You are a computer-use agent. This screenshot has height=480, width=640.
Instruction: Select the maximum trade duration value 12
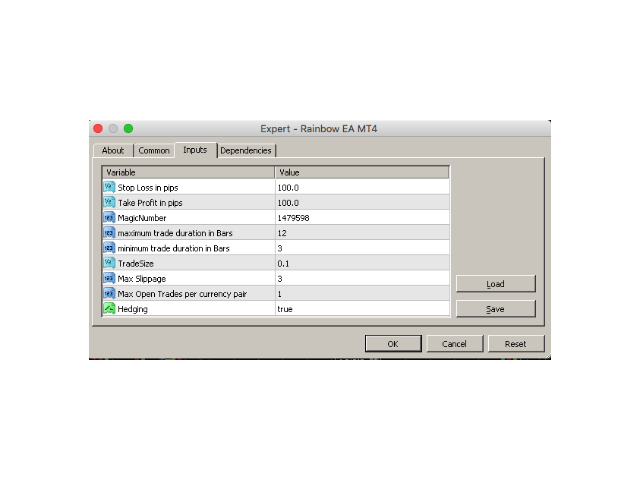pyautogui.click(x=282, y=233)
